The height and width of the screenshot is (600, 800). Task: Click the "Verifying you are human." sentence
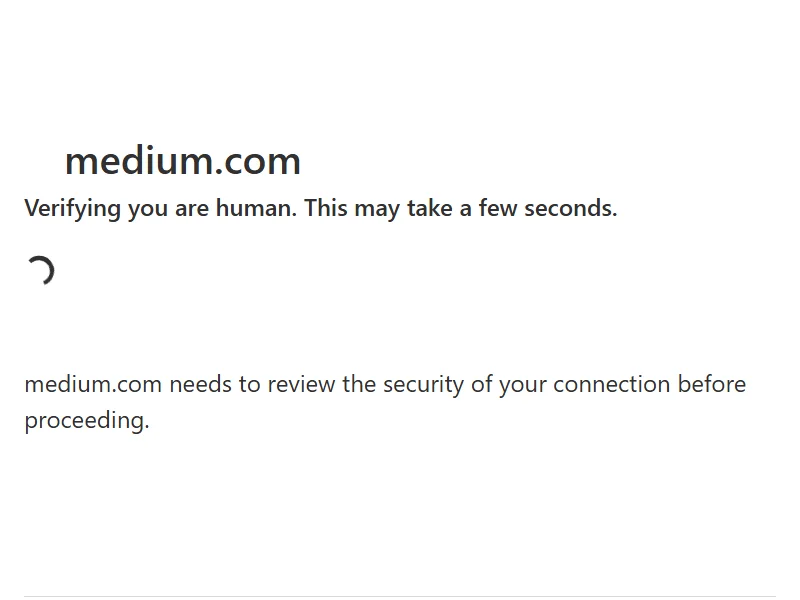[x=160, y=209]
